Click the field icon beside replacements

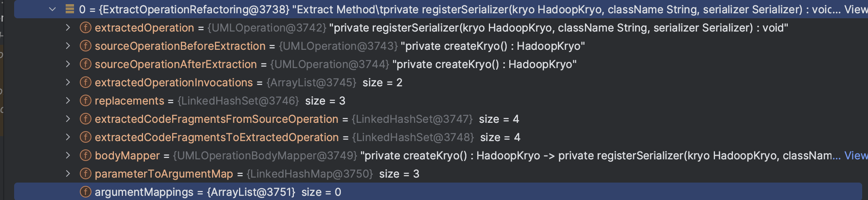click(x=86, y=101)
